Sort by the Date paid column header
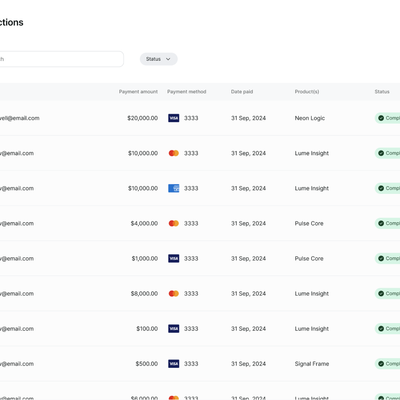This screenshot has height=400, width=400. coord(242,92)
